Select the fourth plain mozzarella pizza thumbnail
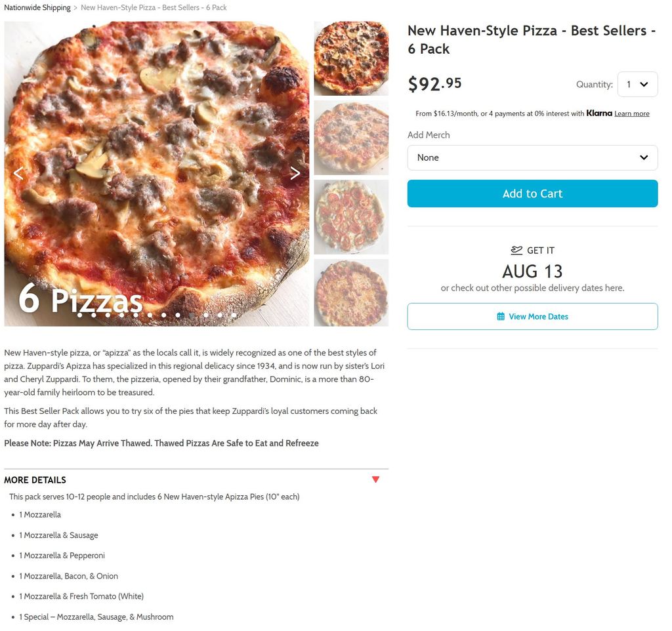Screen dimensions: 672x631 click(x=351, y=293)
